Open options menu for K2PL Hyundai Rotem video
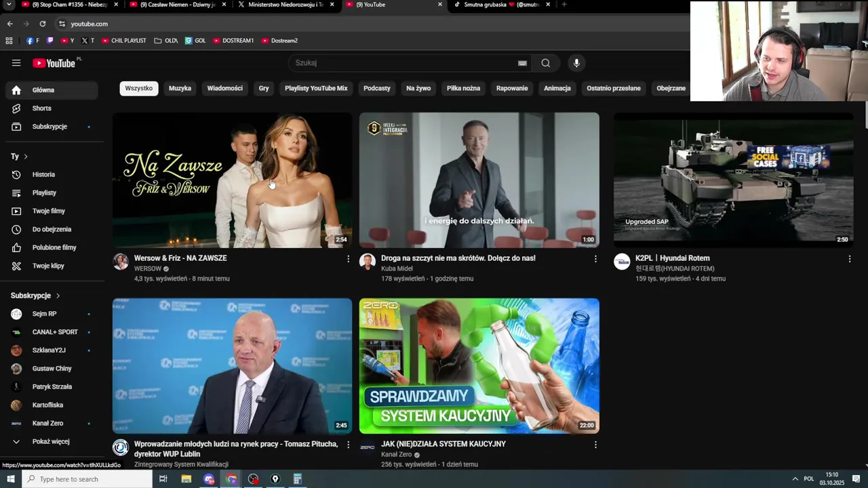Image resolution: width=868 pixels, height=488 pixels. tap(849, 259)
